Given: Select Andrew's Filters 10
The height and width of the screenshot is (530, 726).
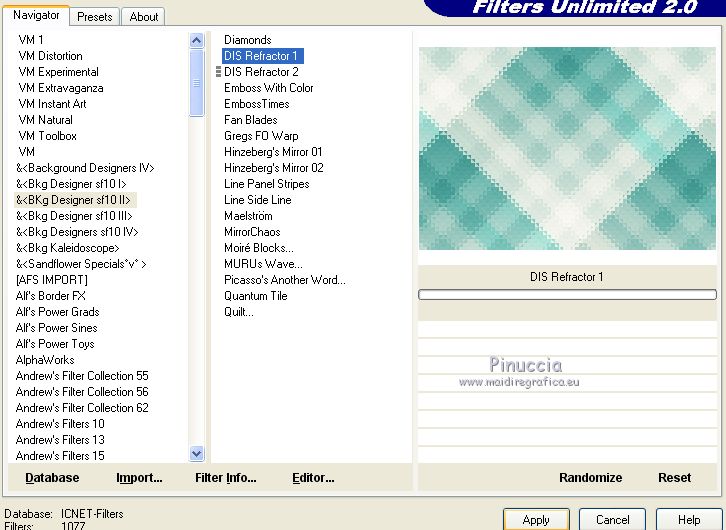Looking at the screenshot, I should tap(60, 424).
